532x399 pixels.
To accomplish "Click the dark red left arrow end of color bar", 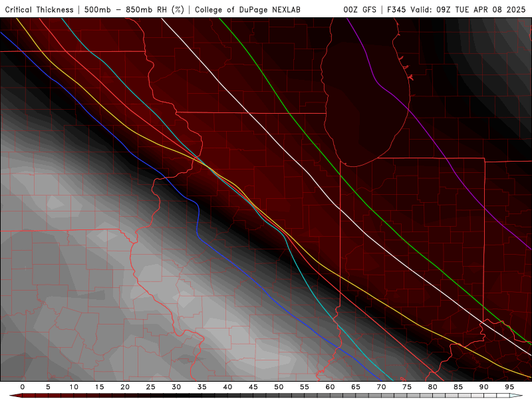I will pos(15,396).
